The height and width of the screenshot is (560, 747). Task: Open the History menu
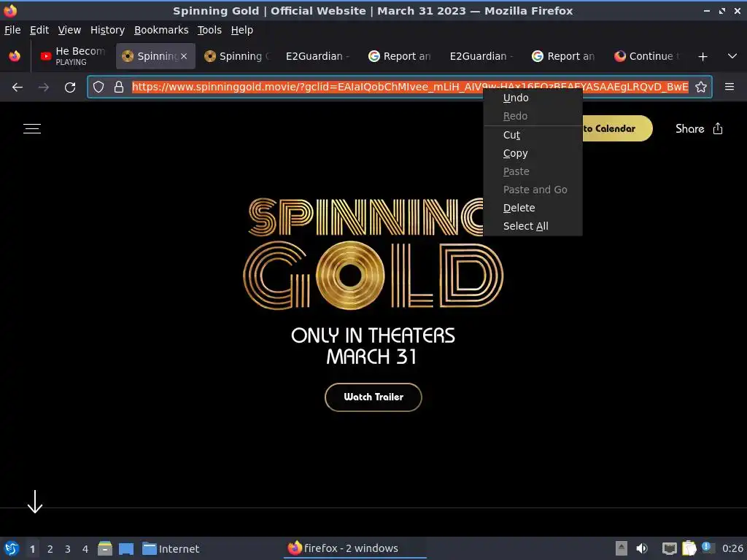[108, 30]
